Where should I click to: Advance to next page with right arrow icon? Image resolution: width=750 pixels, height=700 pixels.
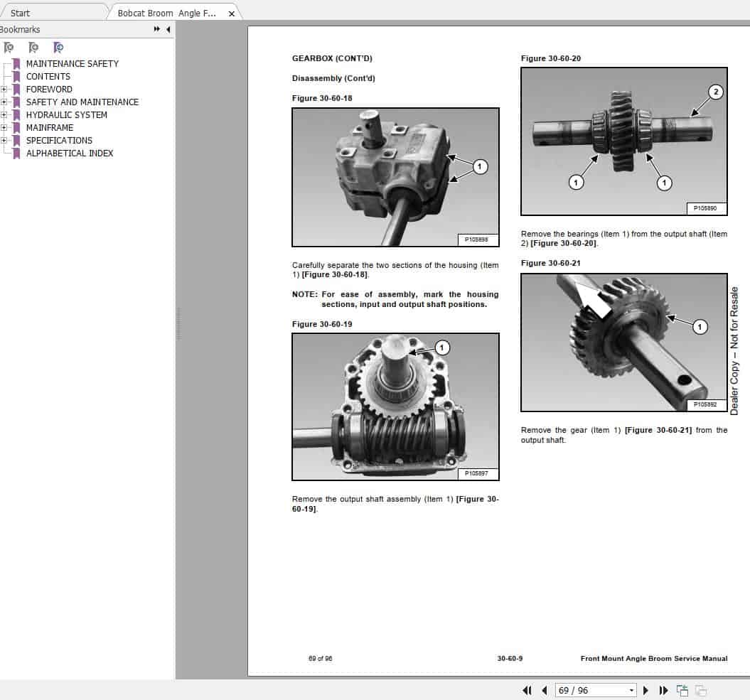645,690
